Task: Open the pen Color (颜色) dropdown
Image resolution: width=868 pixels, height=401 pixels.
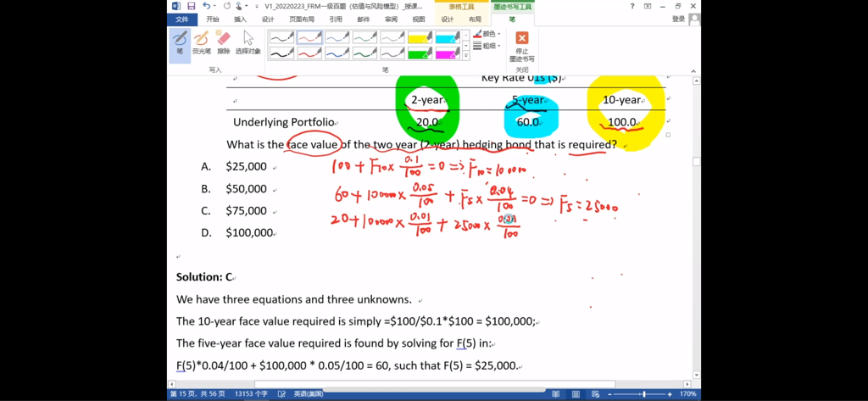Action: 487,34
